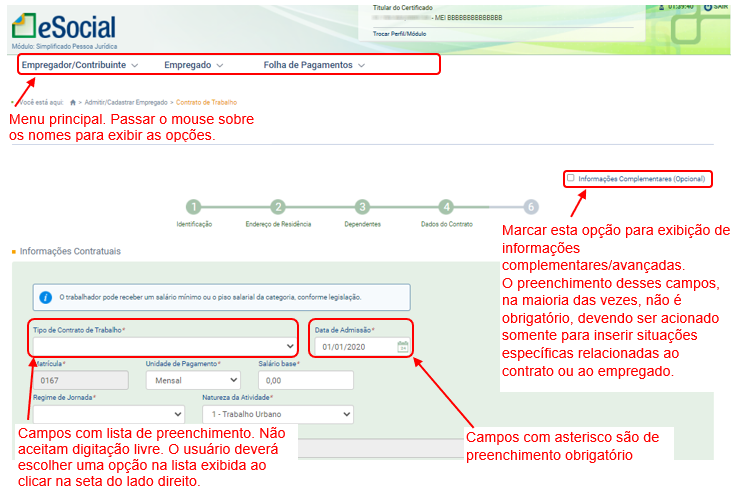This screenshot has width=743, height=492.
Task: Click the home icon in the breadcrumb
Action: coord(73,102)
